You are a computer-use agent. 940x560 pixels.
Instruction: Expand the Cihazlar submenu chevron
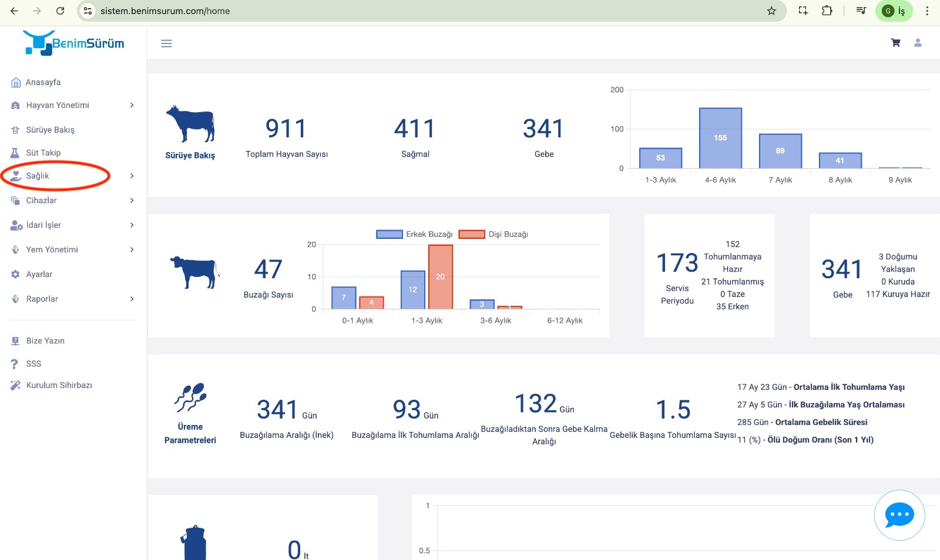tap(132, 200)
